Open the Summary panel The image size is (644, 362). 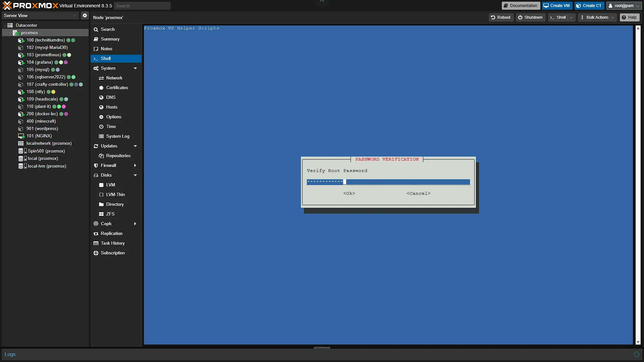[x=116, y=39]
